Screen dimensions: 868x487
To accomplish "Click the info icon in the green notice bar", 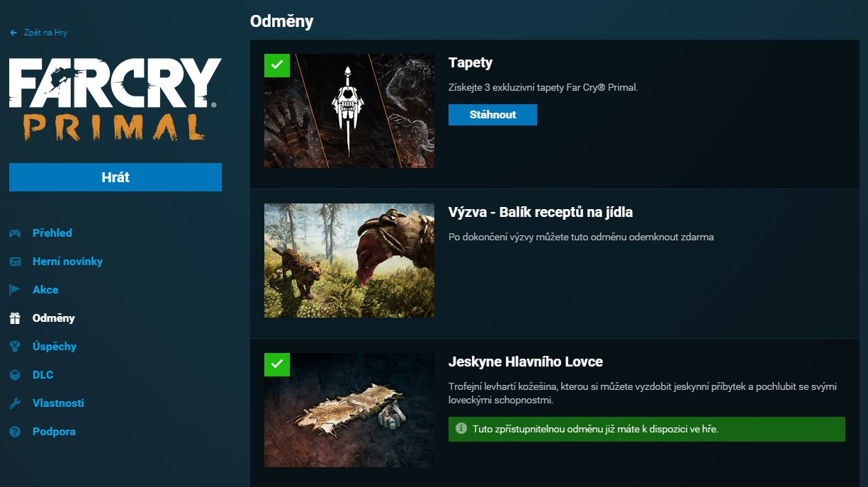I will pyautogui.click(x=461, y=428).
